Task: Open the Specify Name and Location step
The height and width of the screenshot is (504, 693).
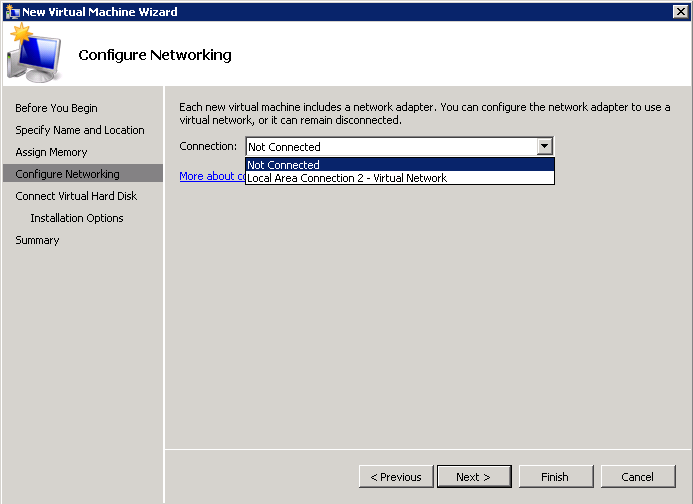Action: (x=80, y=130)
